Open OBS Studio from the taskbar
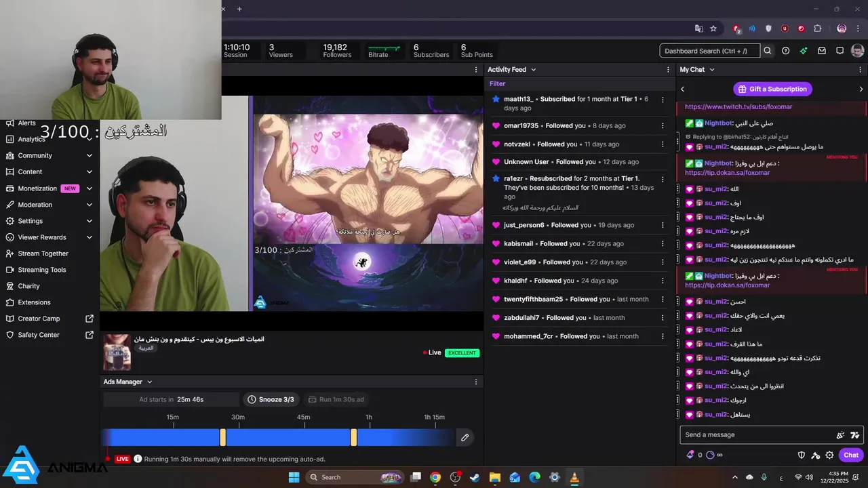868x488 pixels. 455,477
